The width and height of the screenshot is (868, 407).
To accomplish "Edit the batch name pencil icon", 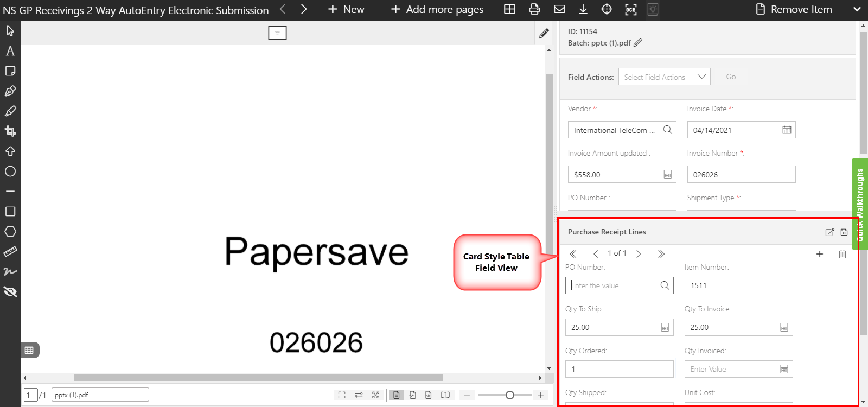I will [638, 42].
